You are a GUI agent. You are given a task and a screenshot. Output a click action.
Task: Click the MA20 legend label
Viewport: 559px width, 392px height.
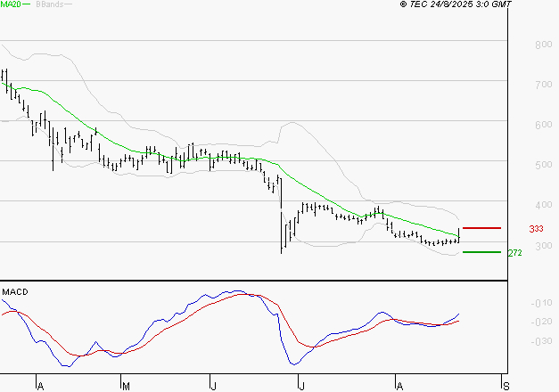click(11, 4)
